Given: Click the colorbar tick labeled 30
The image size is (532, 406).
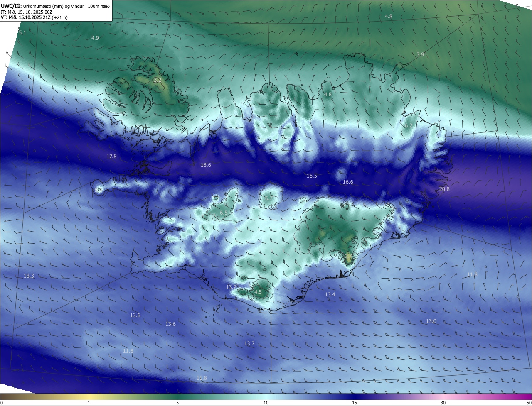Looking at the screenshot, I should pos(443,403).
